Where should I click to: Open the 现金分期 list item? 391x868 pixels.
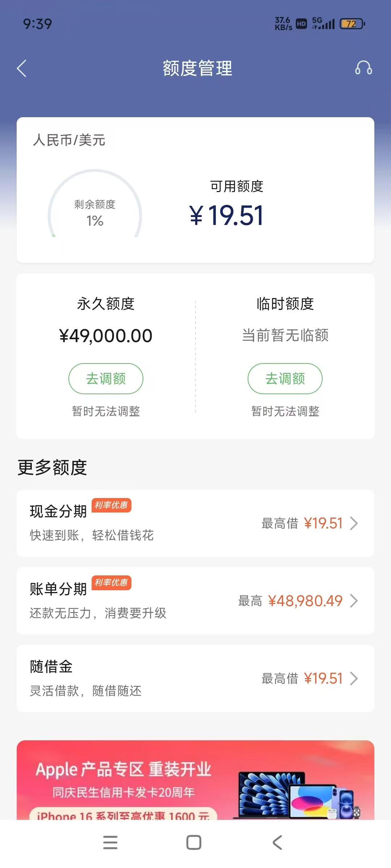point(195,523)
